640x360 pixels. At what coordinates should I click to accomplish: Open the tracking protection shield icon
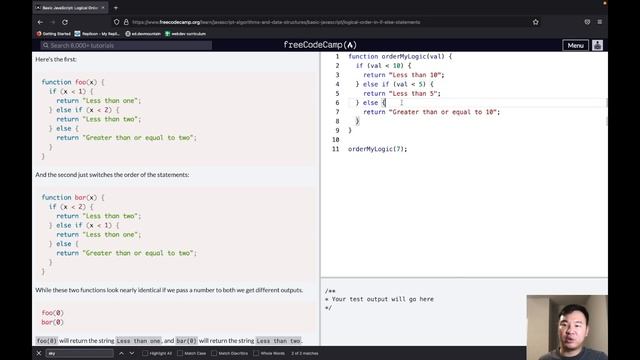point(117,22)
